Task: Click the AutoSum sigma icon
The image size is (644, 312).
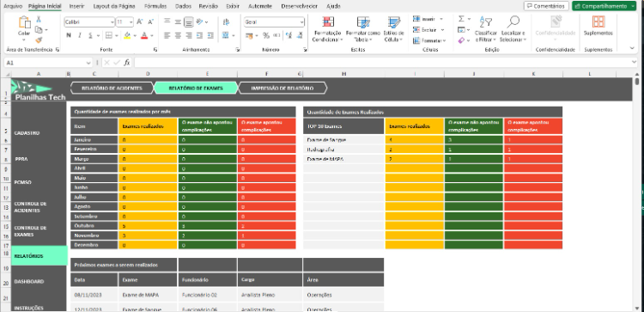Action: (x=461, y=19)
